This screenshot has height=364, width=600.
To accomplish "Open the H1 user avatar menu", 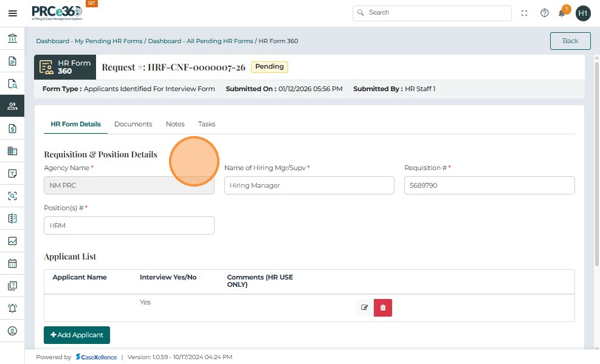I will 583,13.
